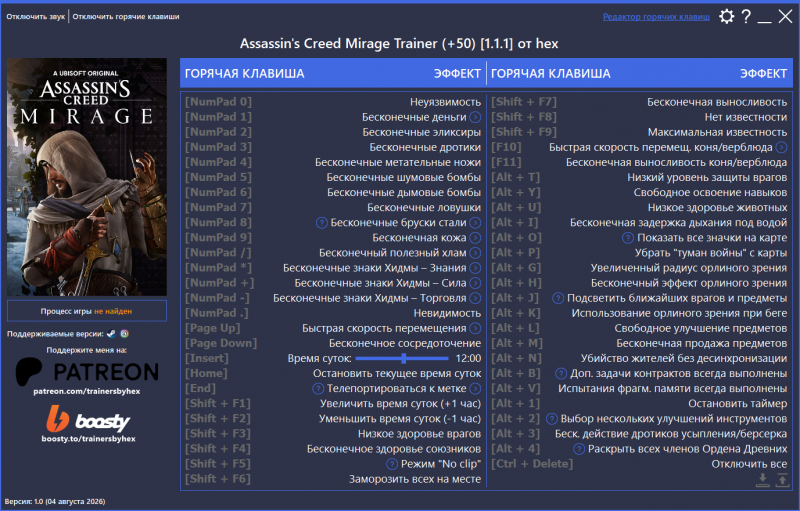Toggle Бесконечная выносливость
Screen dimensions: 800x511
pos(717,102)
